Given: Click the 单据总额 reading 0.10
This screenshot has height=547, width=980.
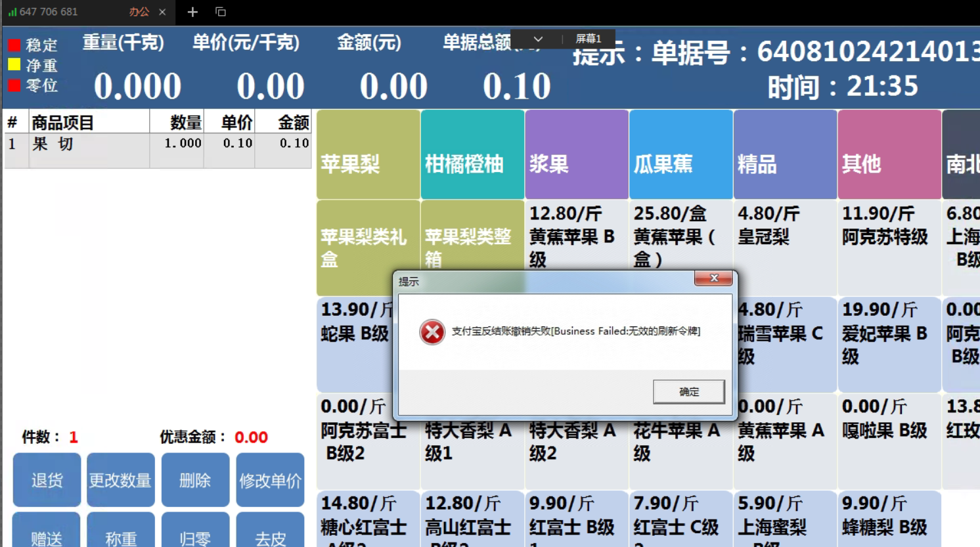Looking at the screenshot, I should [516, 86].
